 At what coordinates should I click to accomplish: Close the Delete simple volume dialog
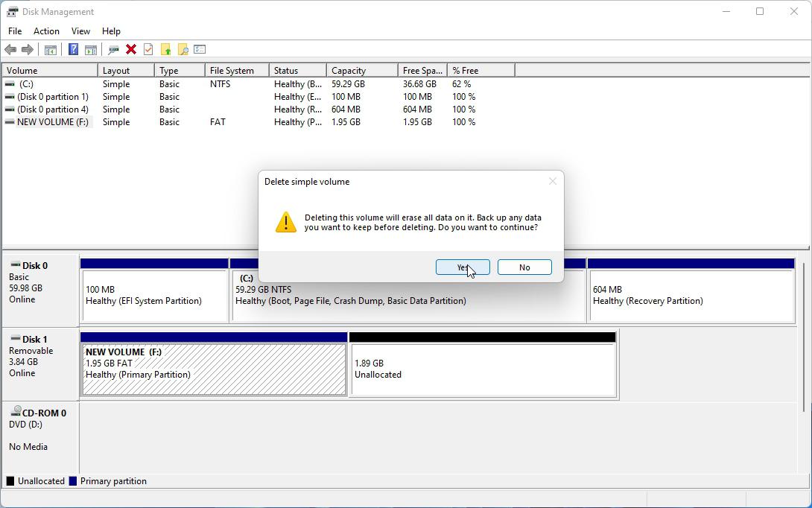tap(553, 181)
